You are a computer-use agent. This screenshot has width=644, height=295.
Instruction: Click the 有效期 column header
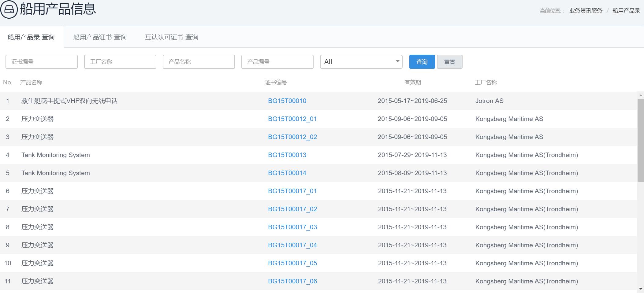pos(413,83)
